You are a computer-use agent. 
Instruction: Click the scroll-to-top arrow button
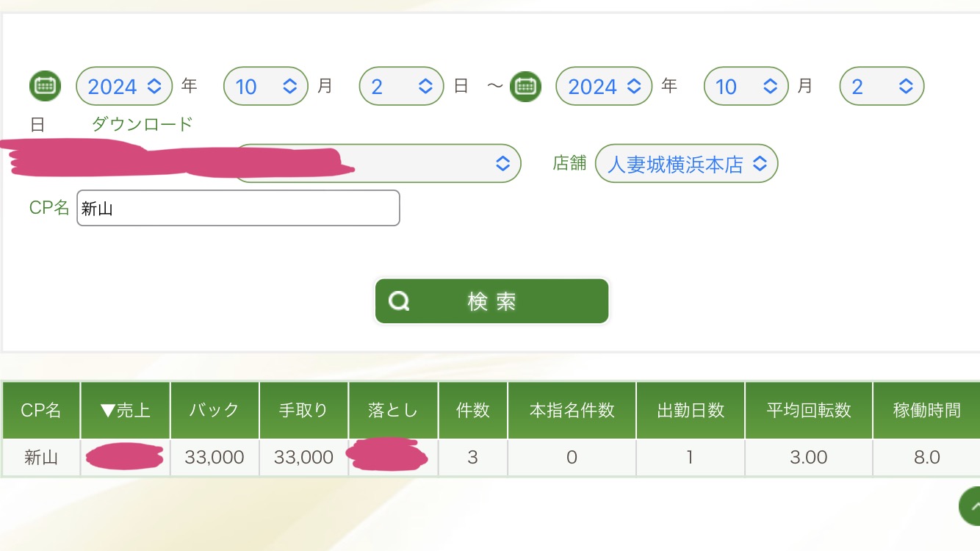(971, 506)
